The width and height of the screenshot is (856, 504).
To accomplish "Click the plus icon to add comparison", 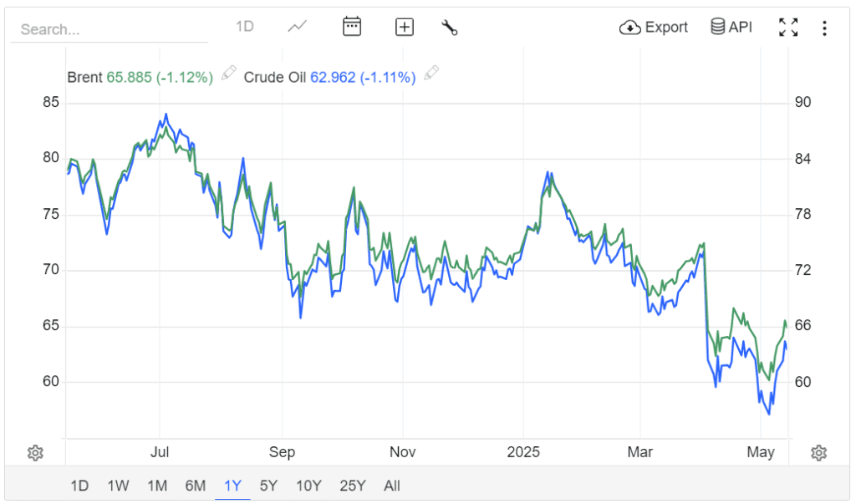I will pyautogui.click(x=405, y=28).
